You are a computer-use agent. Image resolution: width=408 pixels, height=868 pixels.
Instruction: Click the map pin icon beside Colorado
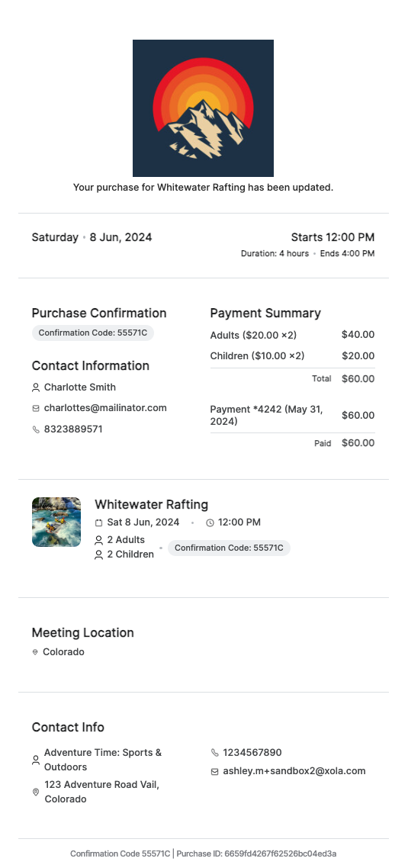[x=35, y=653]
